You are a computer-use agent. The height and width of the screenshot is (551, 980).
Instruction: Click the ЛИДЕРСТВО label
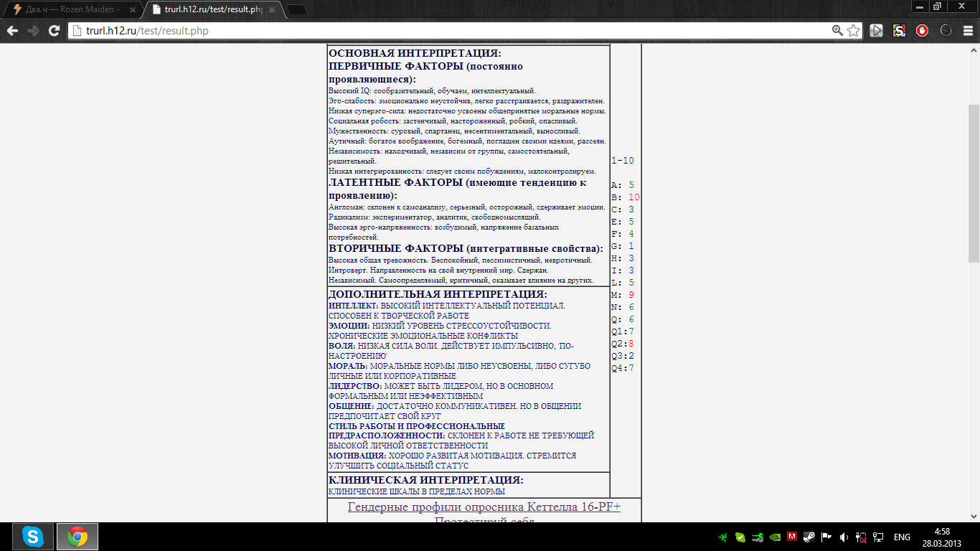[x=355, y=386]
